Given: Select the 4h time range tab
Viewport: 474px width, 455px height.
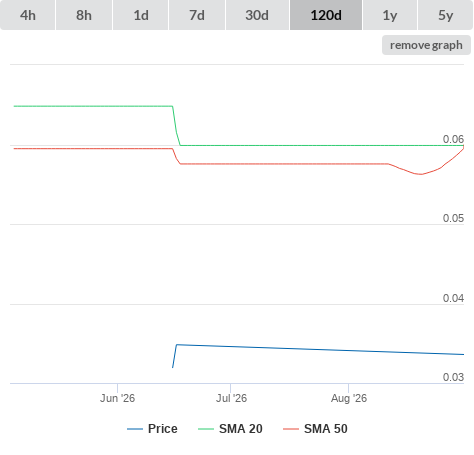Looking at the screenshot, I should tap(28, 15).
